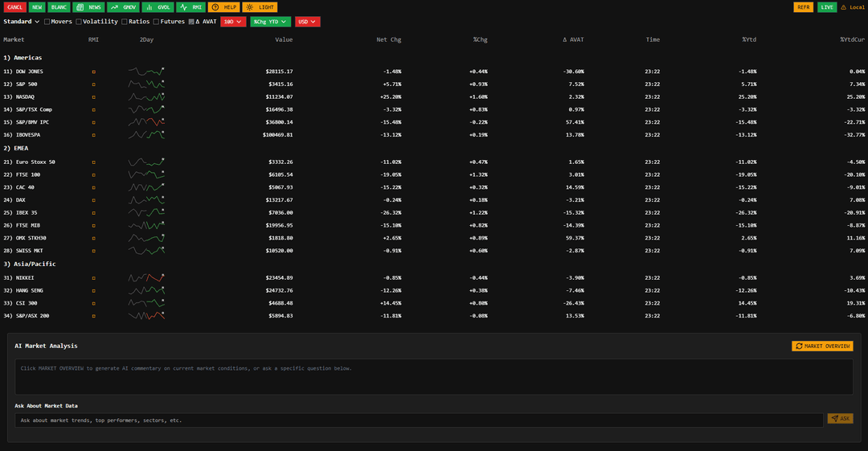Sort by the Market column header

click(x=14, y=40)
